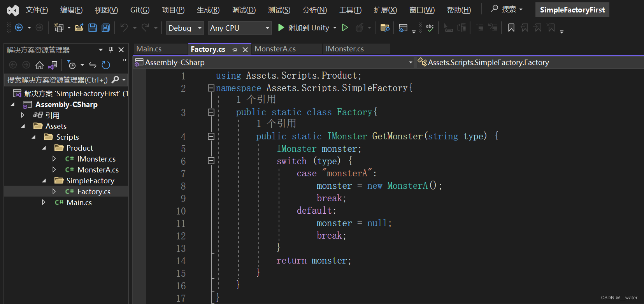This screenshot has height=304, width=644.
Task: Open the Debug configuration dropdown
Action: pos(185,28)
